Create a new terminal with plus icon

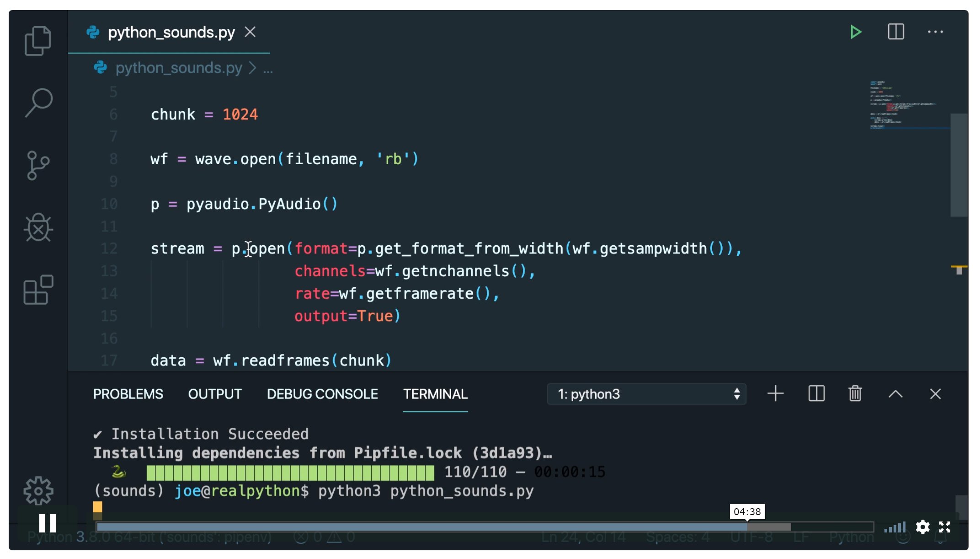point(775,394)
